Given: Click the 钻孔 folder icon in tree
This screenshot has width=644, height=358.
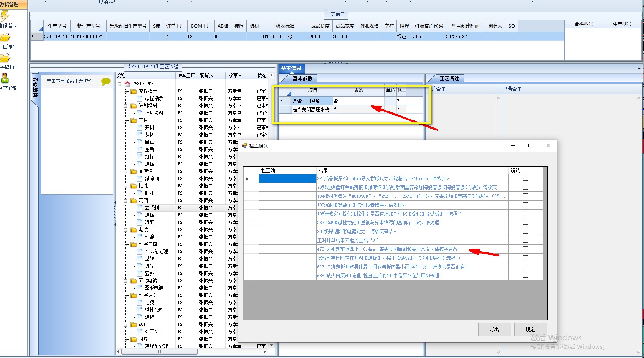Looking at the screenshot, I should pyautogui.click(x=134, y=186).
